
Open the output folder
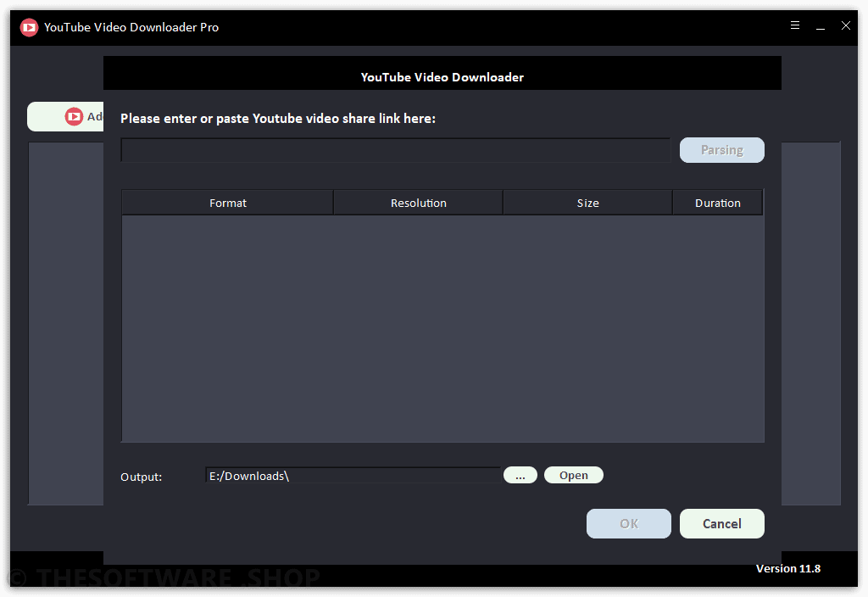coord(574,475)
